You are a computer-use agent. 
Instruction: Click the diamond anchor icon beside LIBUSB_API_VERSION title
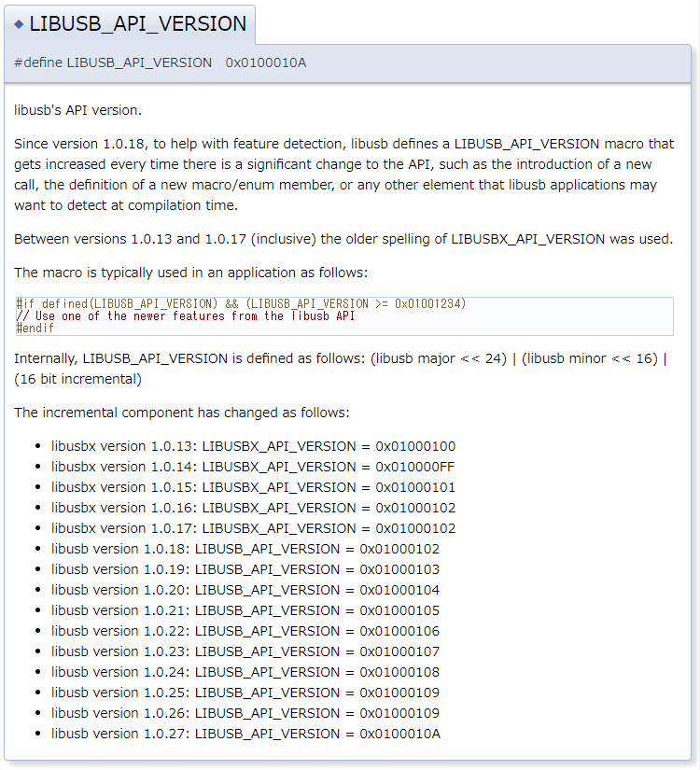[19, 24]
